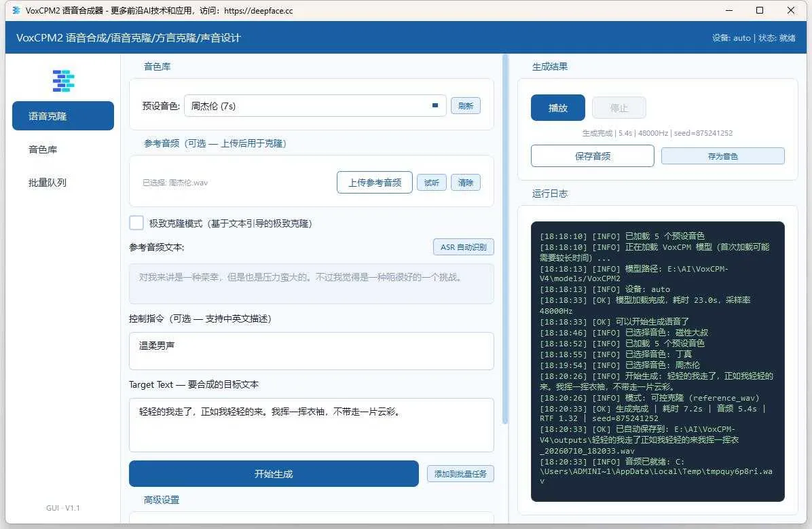Expand the 高级设置 section
This screenshot has height=529, width=812.
[x=162, y=500]
